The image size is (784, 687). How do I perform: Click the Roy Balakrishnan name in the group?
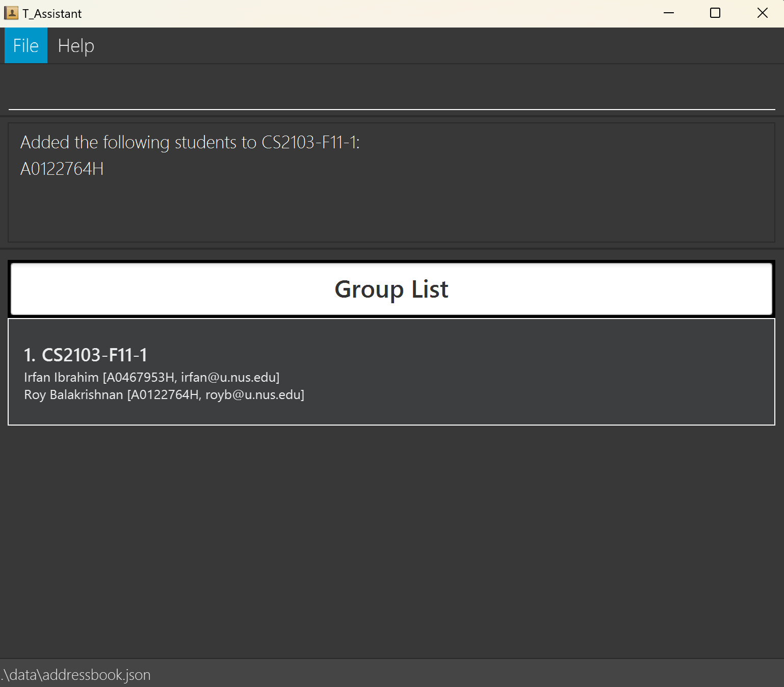click(x=73, y=394)
